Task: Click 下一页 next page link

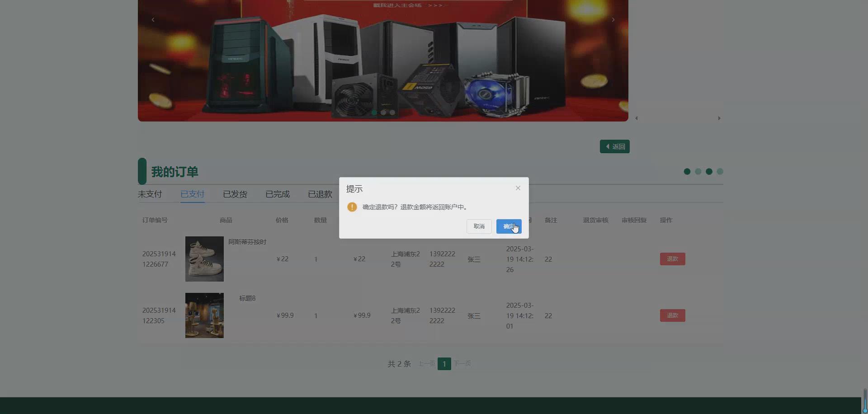Action: (462, 363)
